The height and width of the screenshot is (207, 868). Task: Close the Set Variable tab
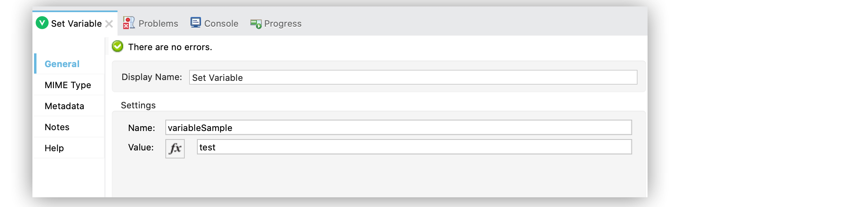(x=109, y=24)
